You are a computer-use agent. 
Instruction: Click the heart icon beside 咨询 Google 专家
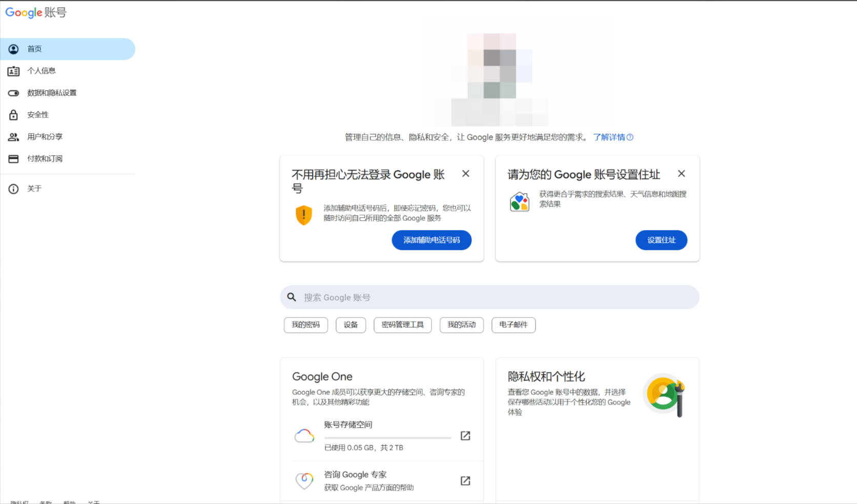pos(304,481)
